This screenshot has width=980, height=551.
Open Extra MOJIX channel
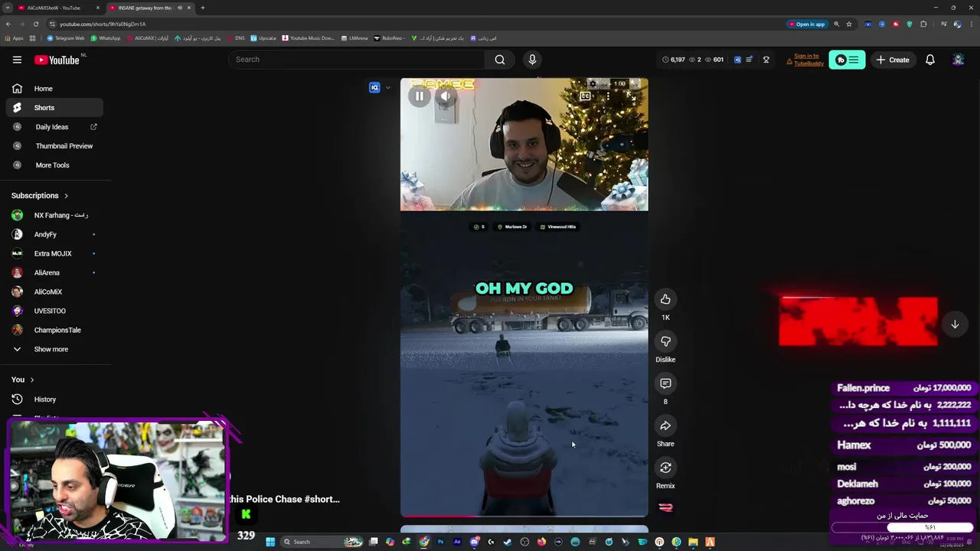pos(54,253)
